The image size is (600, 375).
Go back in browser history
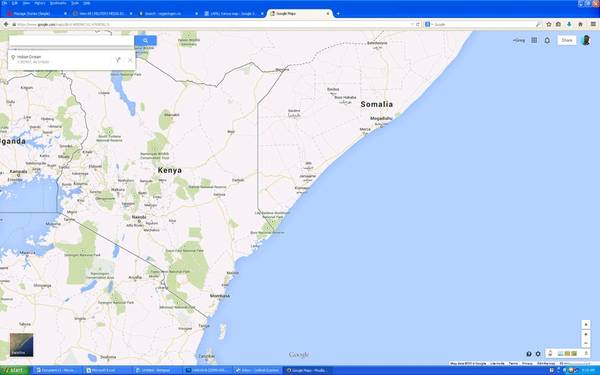click(6, 24)
